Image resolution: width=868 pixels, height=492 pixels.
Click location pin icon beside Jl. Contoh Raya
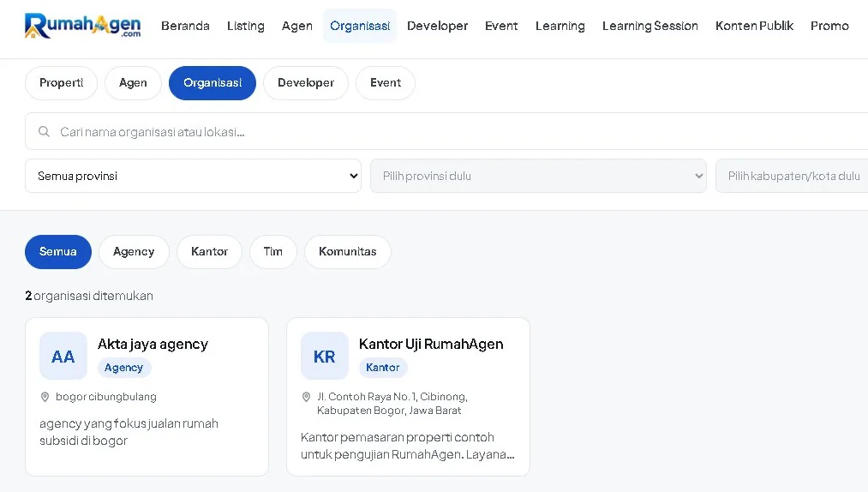click(x=306, y=397)
